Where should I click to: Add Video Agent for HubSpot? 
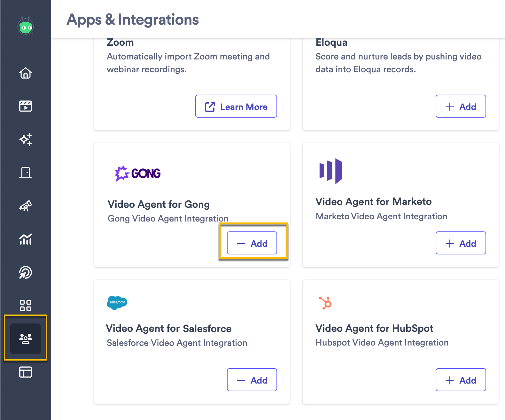pos(461,380)
